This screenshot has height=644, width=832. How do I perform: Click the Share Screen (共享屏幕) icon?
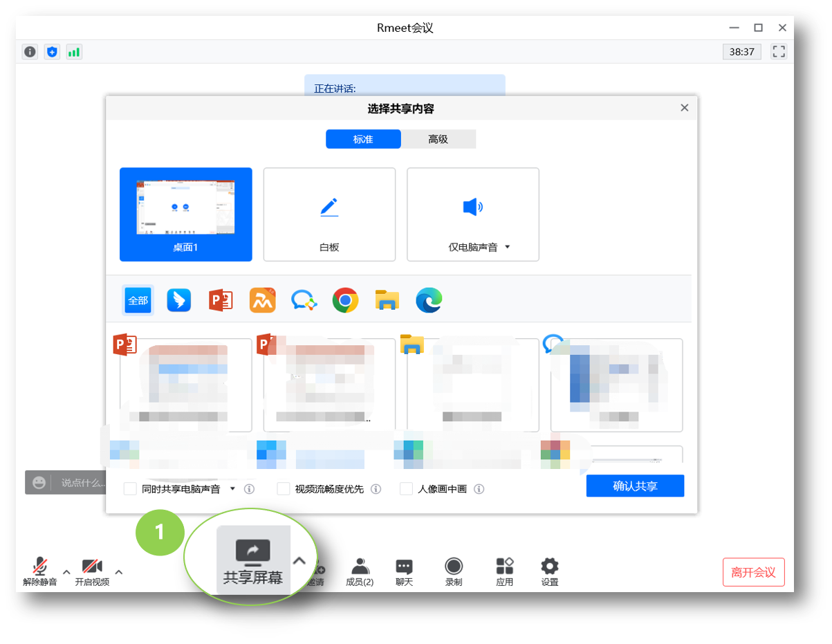pos(252,551)
